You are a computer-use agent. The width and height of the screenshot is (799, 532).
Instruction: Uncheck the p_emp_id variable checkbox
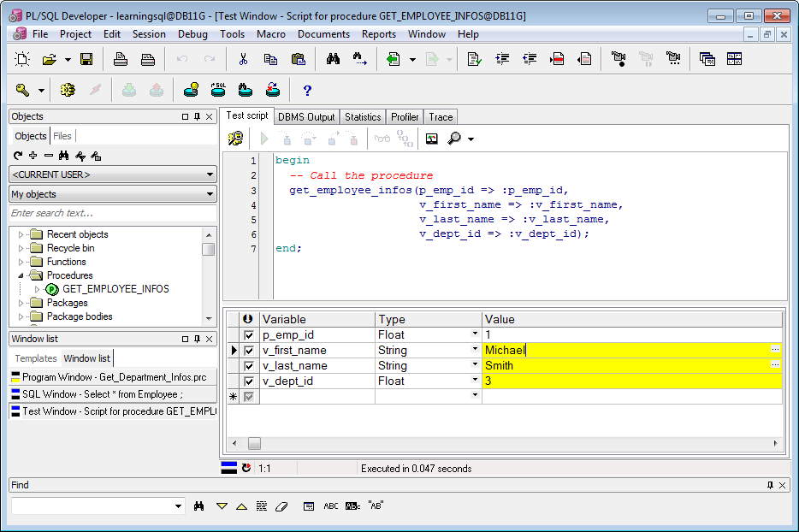tap(249, 335)
